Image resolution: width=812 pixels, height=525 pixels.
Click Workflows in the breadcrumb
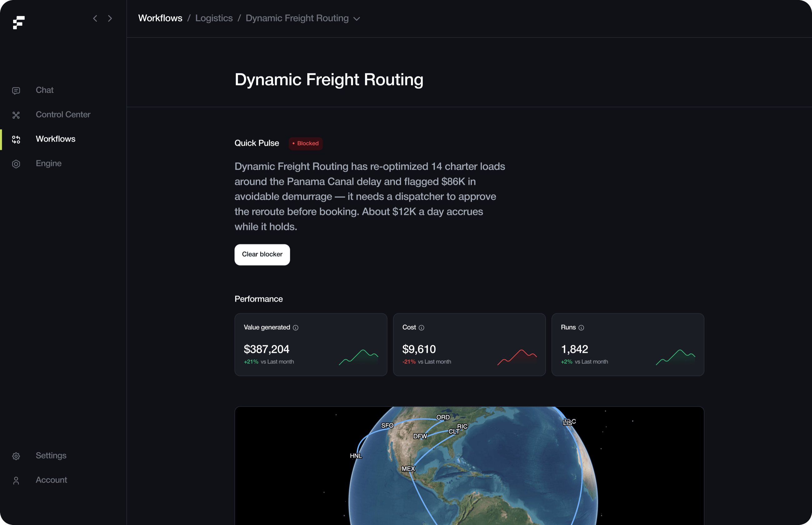tap(160, 18)
